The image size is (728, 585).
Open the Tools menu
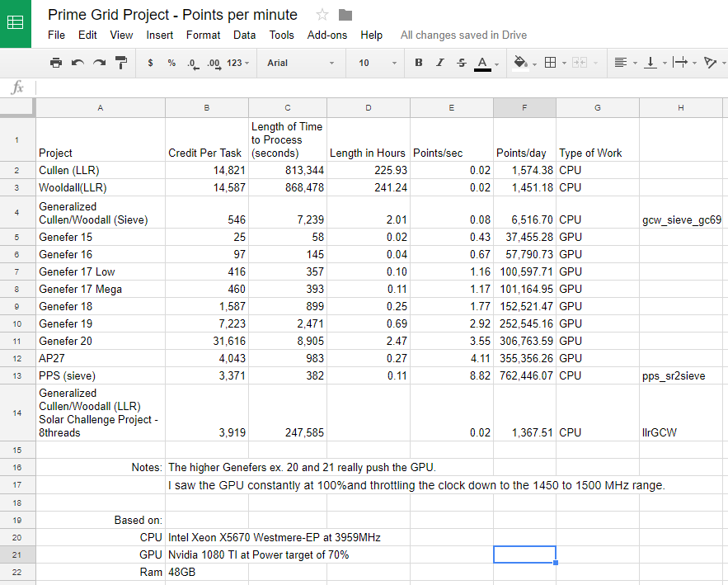[x=281, y=35]
